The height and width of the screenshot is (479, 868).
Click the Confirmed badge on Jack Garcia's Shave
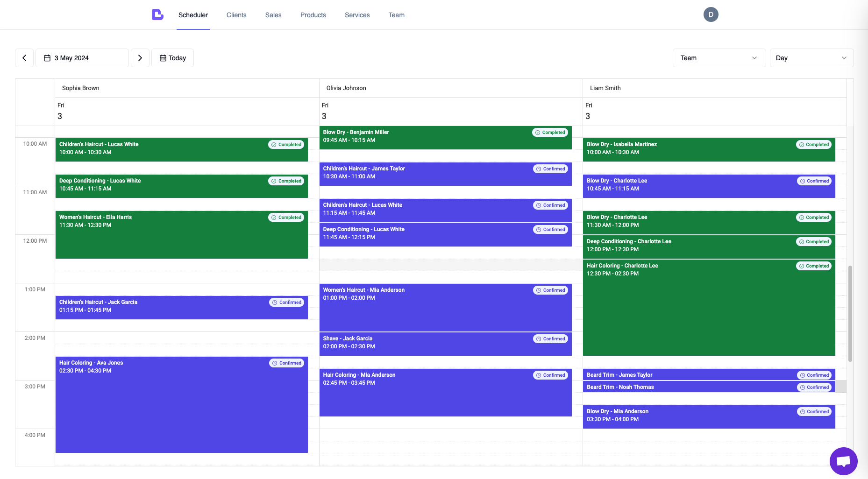(550, 338)
